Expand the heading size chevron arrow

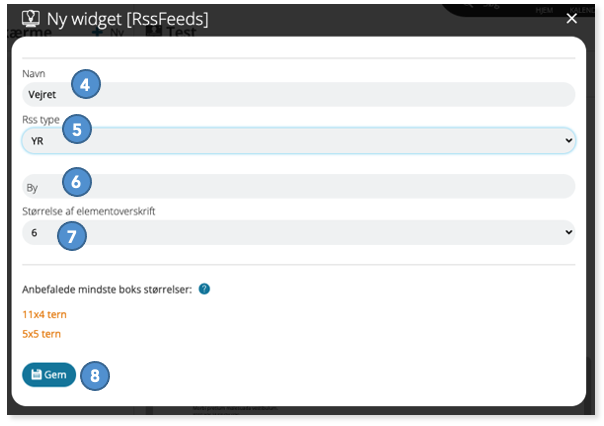569,232
